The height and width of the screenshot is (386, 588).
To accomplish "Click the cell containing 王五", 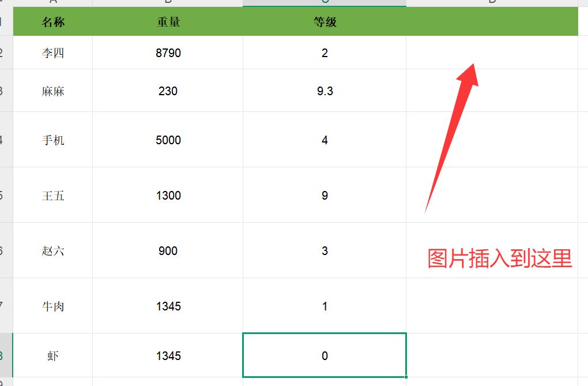I will [x=53, y=195].
